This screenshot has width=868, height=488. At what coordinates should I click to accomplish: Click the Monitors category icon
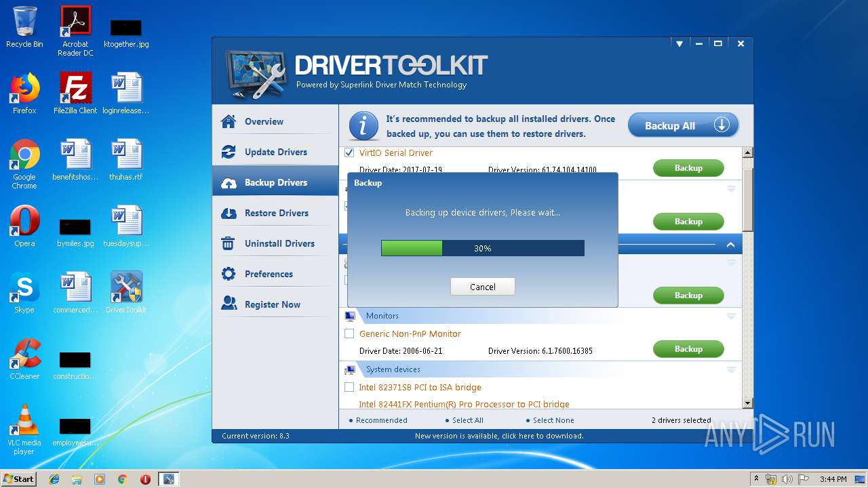[350, 316]
